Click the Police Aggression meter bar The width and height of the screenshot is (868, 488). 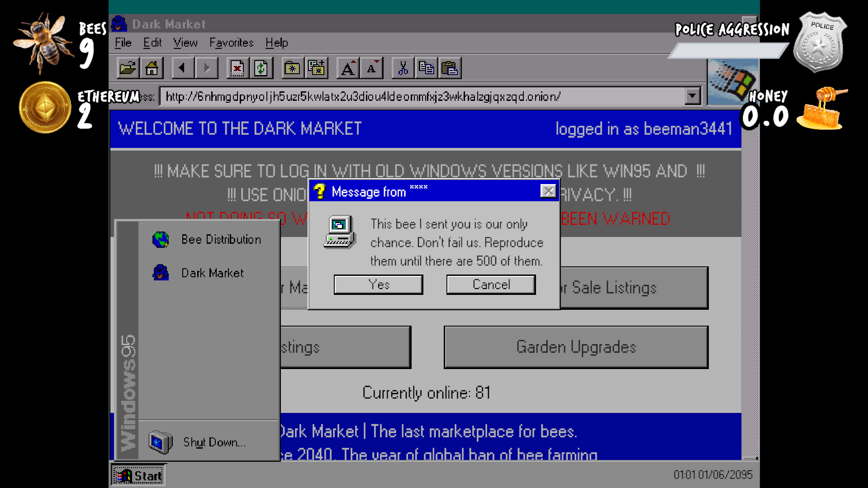coord(728,51)
